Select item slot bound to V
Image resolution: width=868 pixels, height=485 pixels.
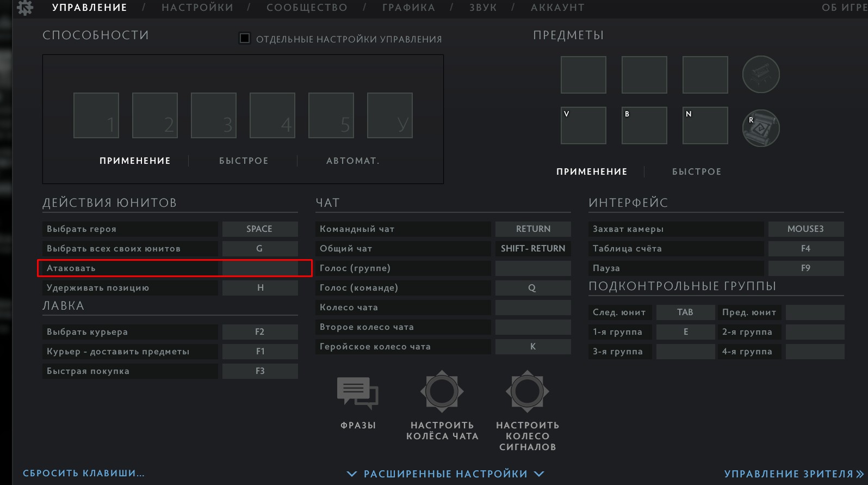click(584, 125)
